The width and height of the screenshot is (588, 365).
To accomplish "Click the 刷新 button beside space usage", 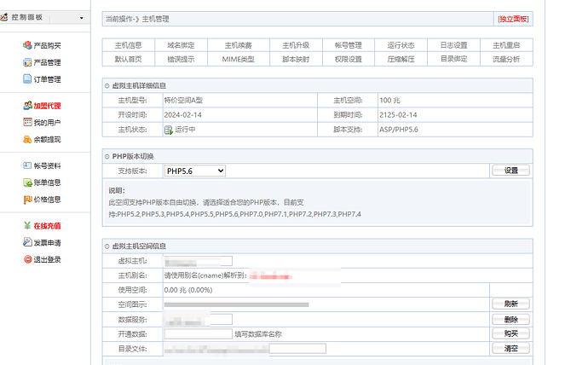I will point(510,304).
